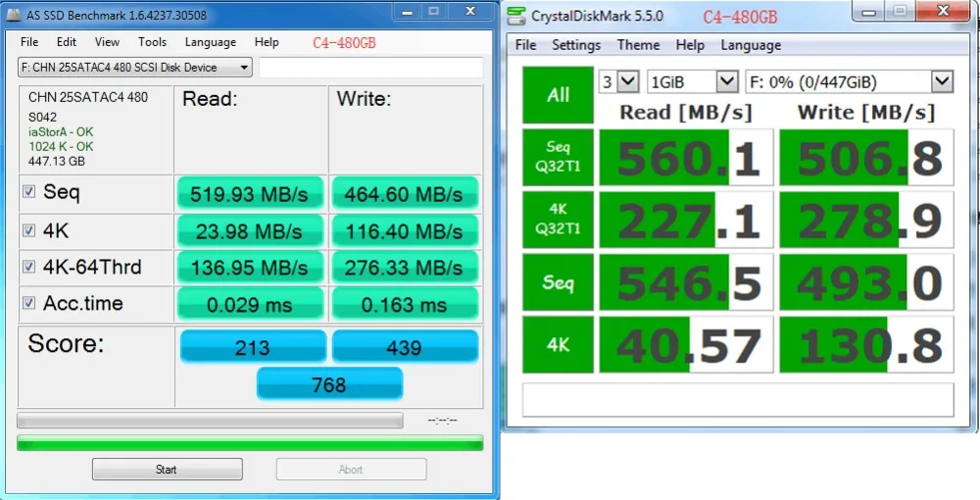This screenshot has height=500, width=980.
Task: Open the File menu in CrystalDiskMark
Action: coord(525,45)
